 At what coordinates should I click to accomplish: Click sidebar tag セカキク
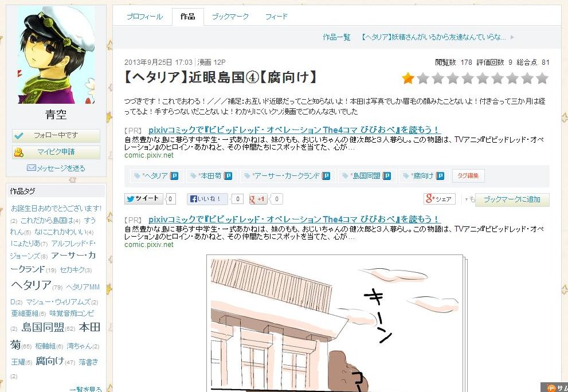pyautogui.click(x=72, y=270)
